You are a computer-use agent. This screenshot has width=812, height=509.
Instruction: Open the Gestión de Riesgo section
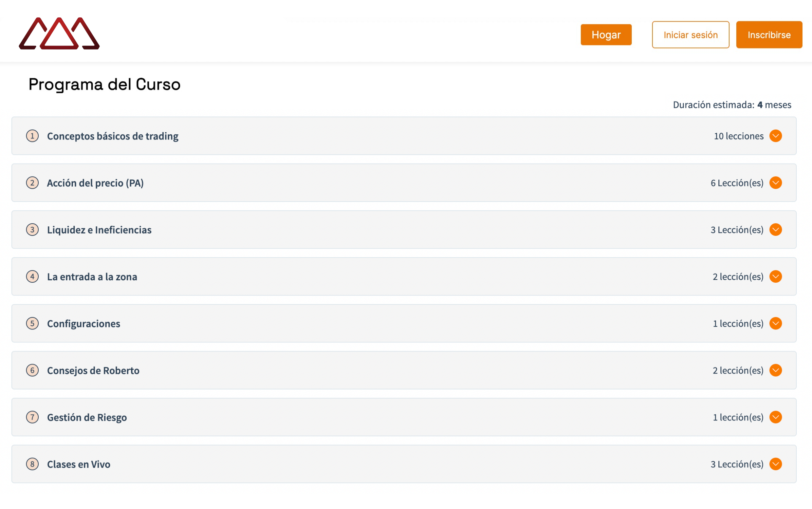tap(775, 417)
